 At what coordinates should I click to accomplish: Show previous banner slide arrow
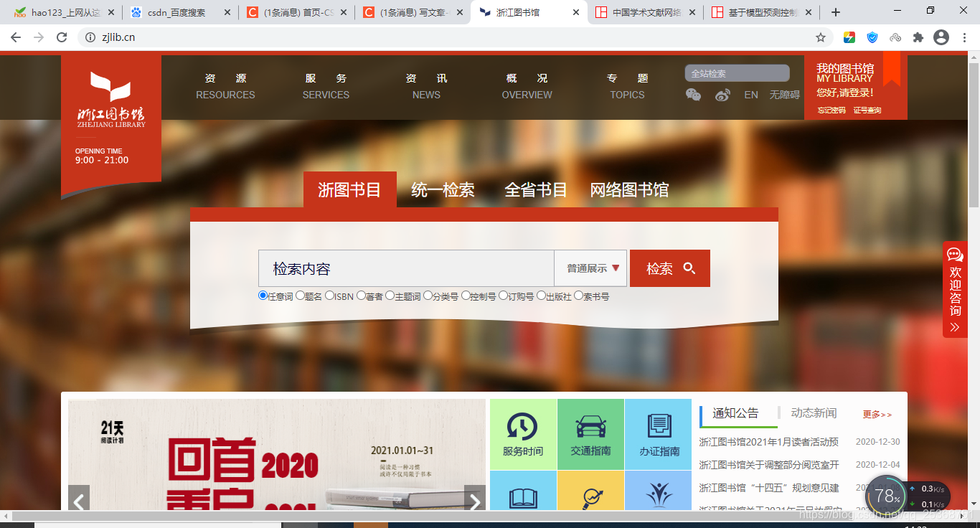(x=79, y=500)
